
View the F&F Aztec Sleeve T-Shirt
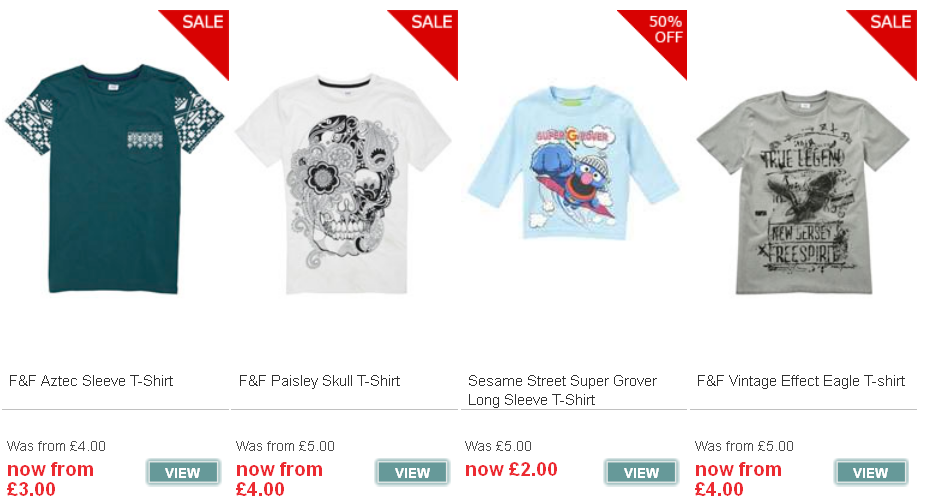(183, 473)
